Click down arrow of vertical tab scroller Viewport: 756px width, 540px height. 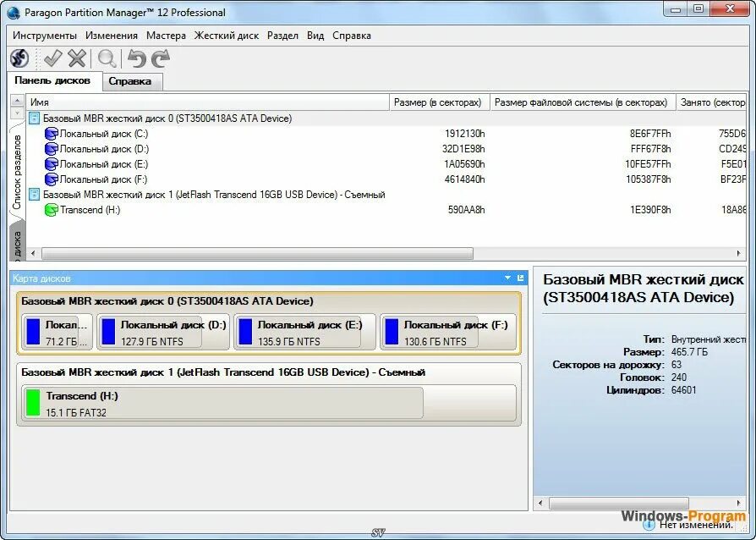point(17,113)
